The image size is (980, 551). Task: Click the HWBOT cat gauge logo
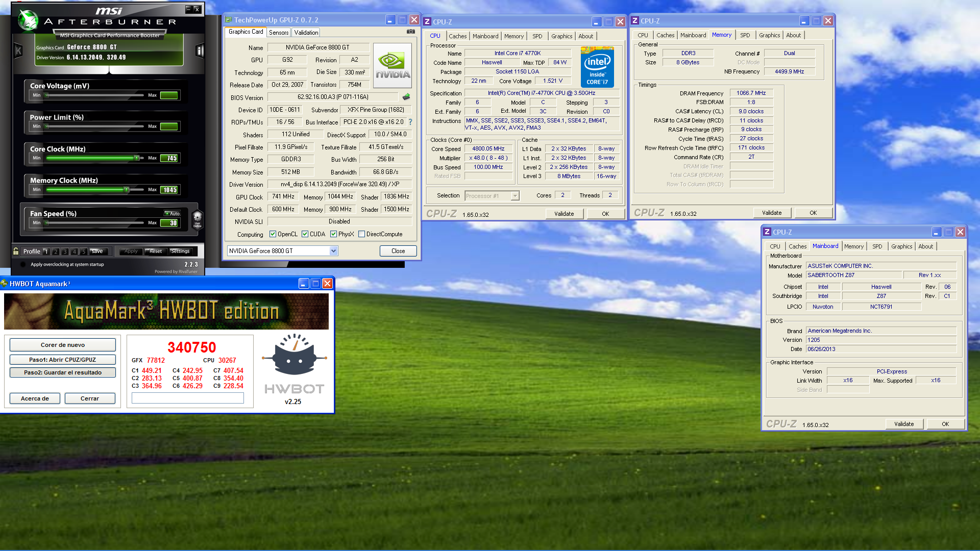(293, 355)
